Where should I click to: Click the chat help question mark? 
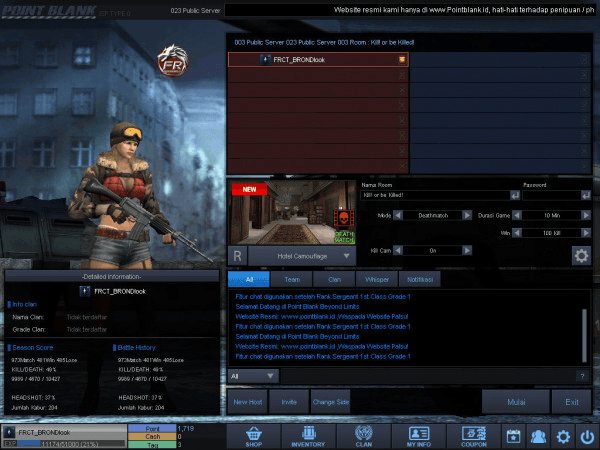[x=582, y=376]
